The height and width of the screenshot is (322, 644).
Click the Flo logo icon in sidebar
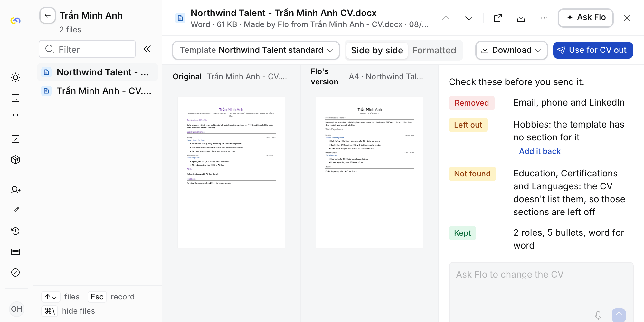point(15,21)
